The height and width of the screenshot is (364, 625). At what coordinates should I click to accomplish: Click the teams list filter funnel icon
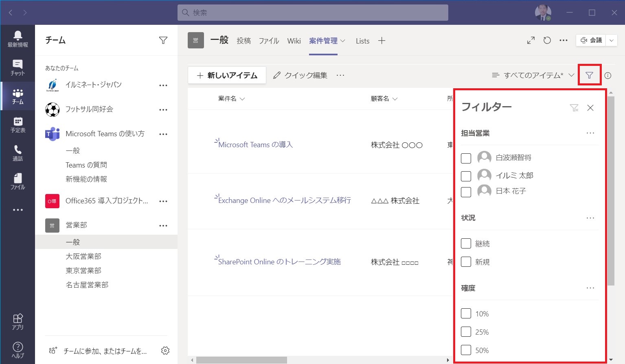163,40
